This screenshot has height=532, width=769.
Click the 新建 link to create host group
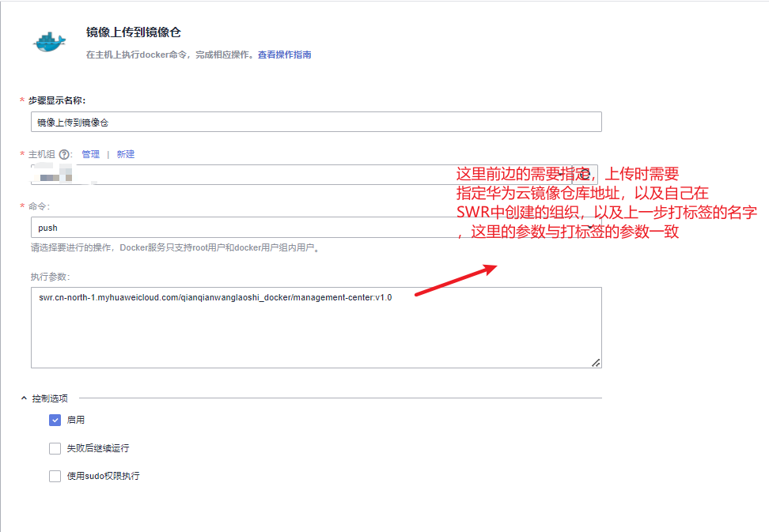126,154
